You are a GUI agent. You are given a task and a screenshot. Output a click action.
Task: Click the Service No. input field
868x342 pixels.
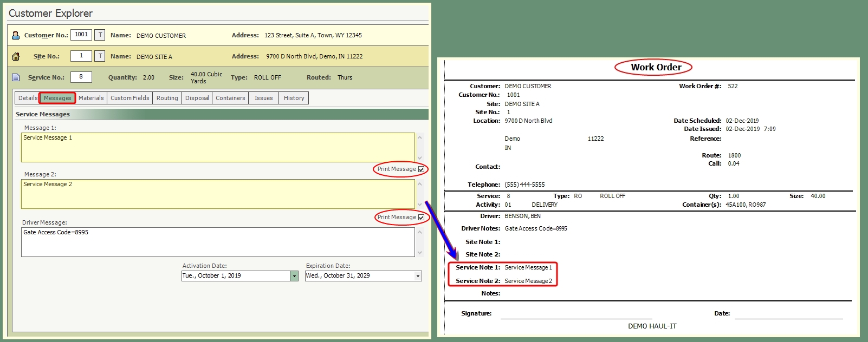click(81, 77)
